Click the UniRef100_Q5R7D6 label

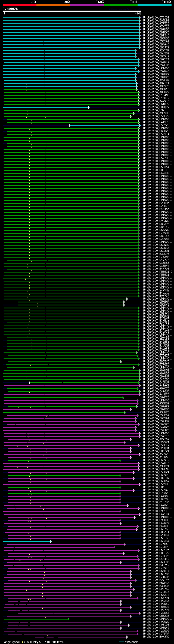tap(156, 158)
